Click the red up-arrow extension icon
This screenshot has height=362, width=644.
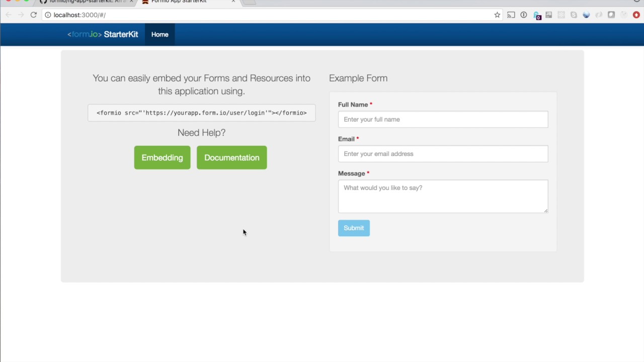636,15
